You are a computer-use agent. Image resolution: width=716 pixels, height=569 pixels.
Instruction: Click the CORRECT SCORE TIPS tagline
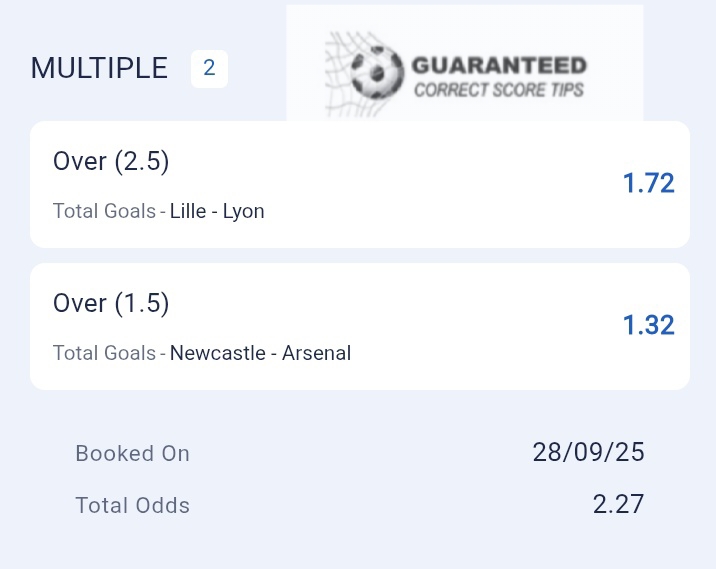tap(499, 90)
